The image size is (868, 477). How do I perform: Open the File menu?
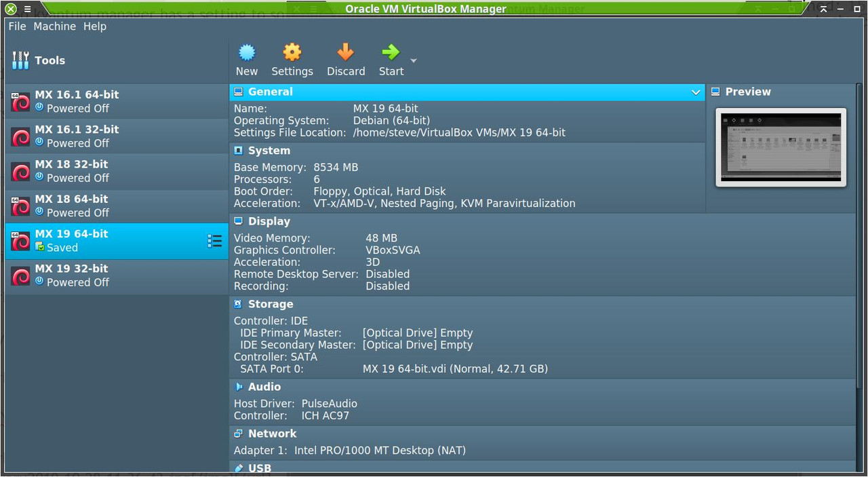(x=17, y=26)
